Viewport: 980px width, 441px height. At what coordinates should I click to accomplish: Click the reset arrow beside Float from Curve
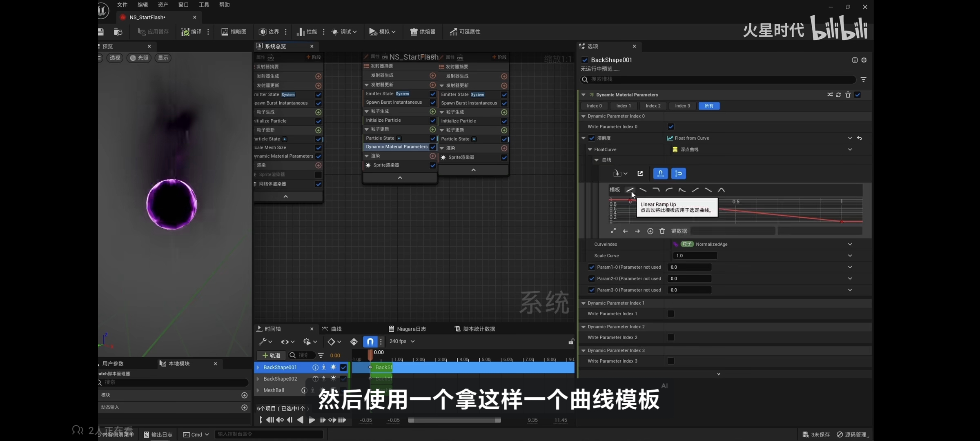(x=860, y=138)
